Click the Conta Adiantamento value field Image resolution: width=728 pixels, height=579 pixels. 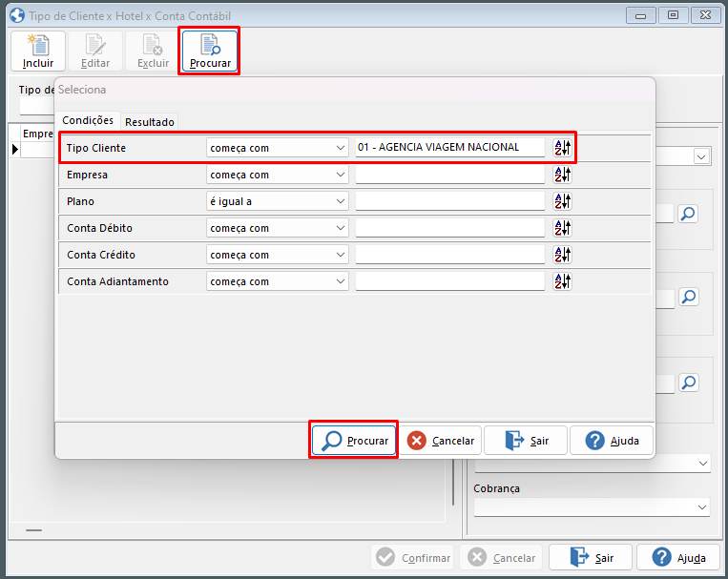(x=450, y=281)
